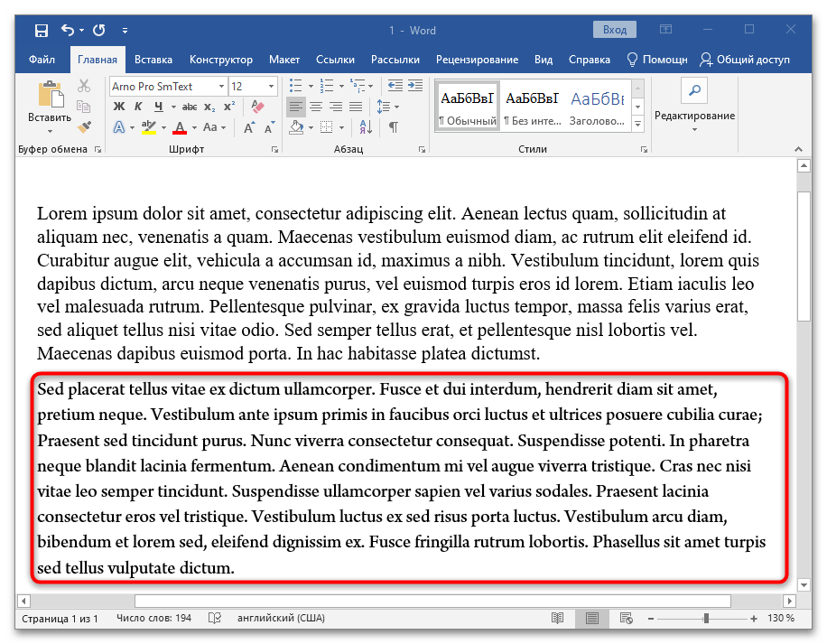Screen dimensions: 827x644
Task: Decrease paragraph indent
Action: tap(395, 86)
